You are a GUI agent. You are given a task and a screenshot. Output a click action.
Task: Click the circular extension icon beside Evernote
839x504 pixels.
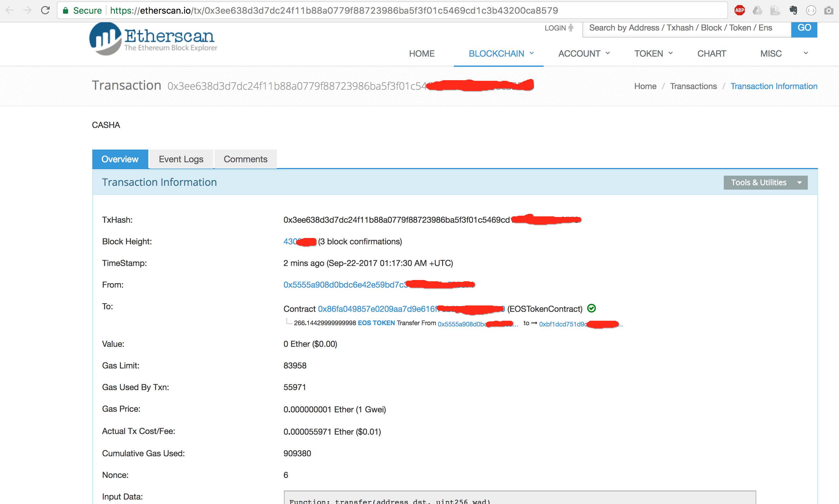pyautogui.click(x=811, y=10)
